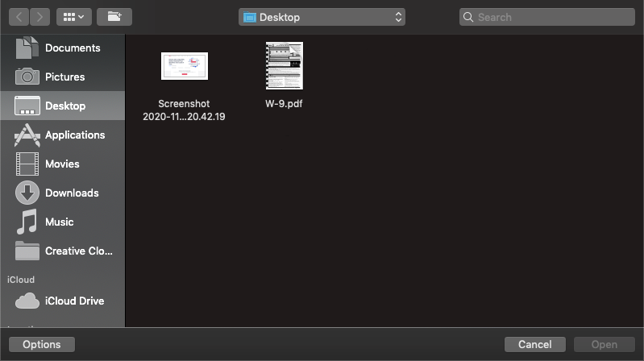Expand the Desktop location popup menu
Screen dimensions: 644x361
[322, 17]
